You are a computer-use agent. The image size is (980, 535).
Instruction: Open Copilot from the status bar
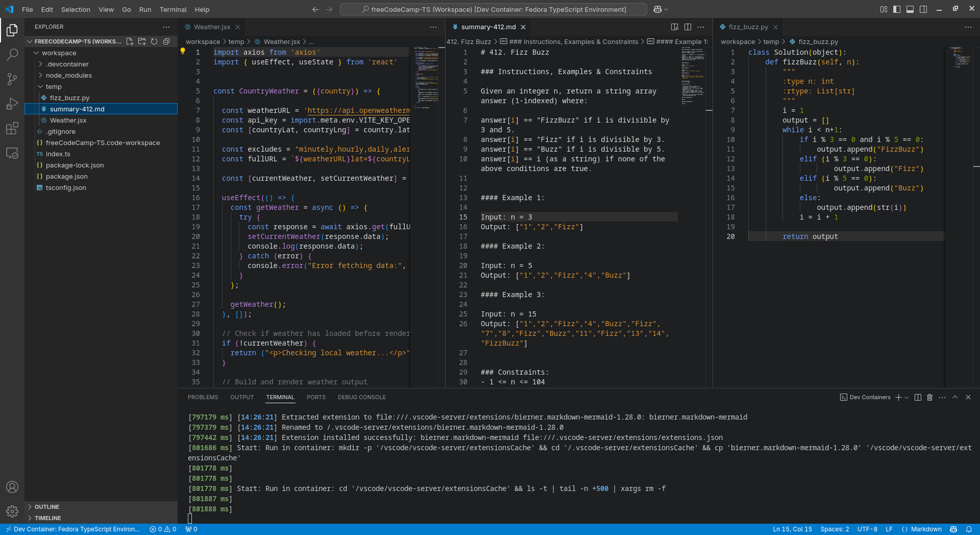click(x=953, y=528)
